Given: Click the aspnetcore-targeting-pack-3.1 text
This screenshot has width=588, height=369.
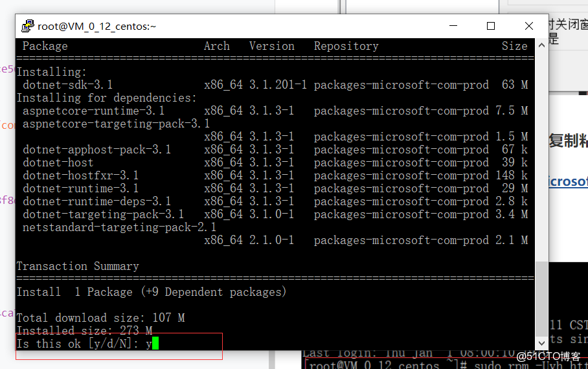Looking at the screenshot, I should point(116,124).
